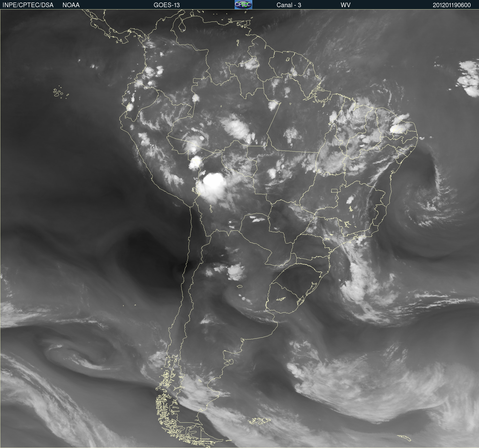Click the 201201190600 timestamp
479x448 pixels.
452,5
